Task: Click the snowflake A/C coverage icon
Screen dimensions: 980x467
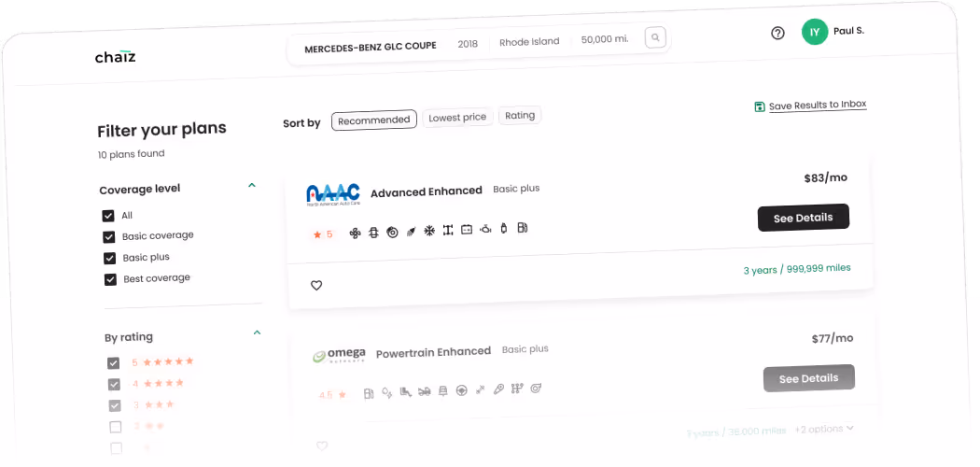Action: (x=429, y=231)
